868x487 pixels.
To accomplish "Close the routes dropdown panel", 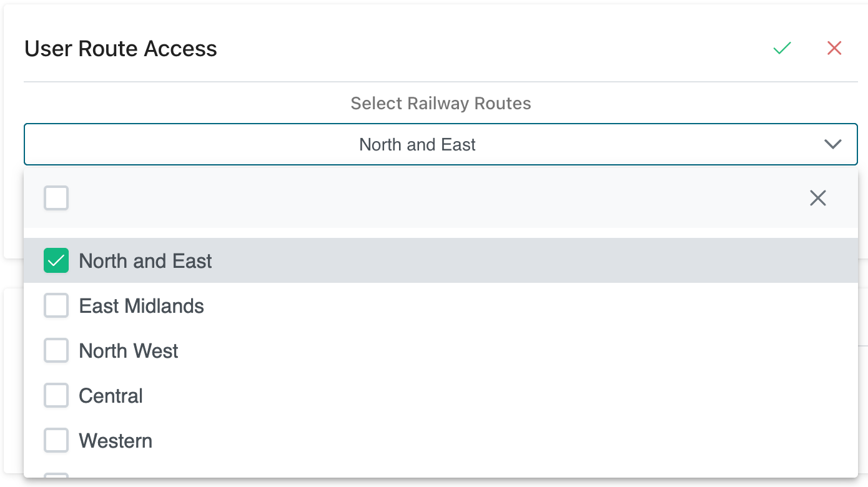I will coord(817,199).
